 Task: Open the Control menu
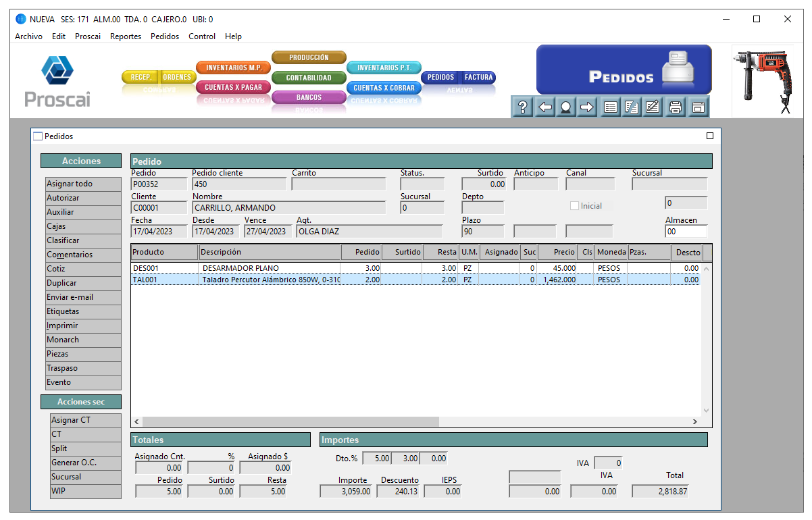(x=202, y=36)
